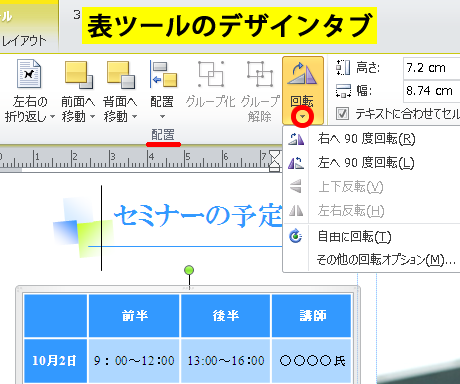Expand the 背面へ移動 dropdown arrow
Image resolution: width=460 pixels, height=384 pixels.
point(134,117)
